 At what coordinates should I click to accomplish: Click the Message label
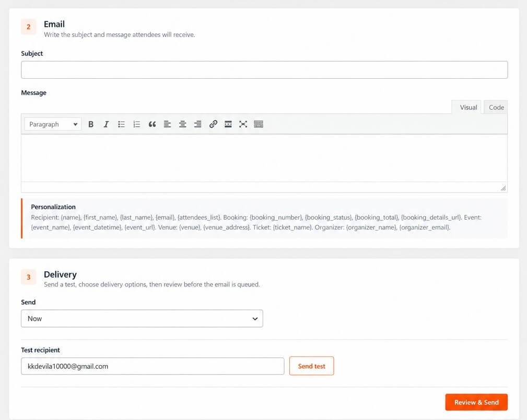tap(33, 93)
